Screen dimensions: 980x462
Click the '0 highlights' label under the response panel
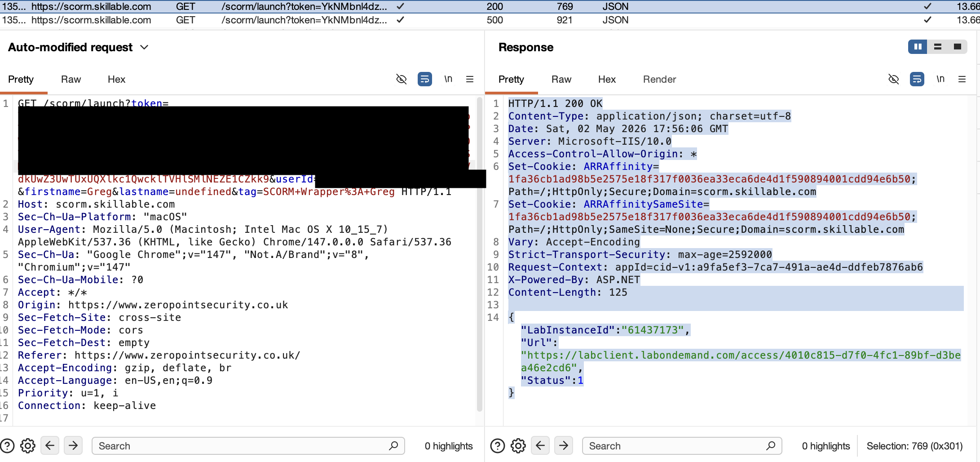[x=826, y=446]
